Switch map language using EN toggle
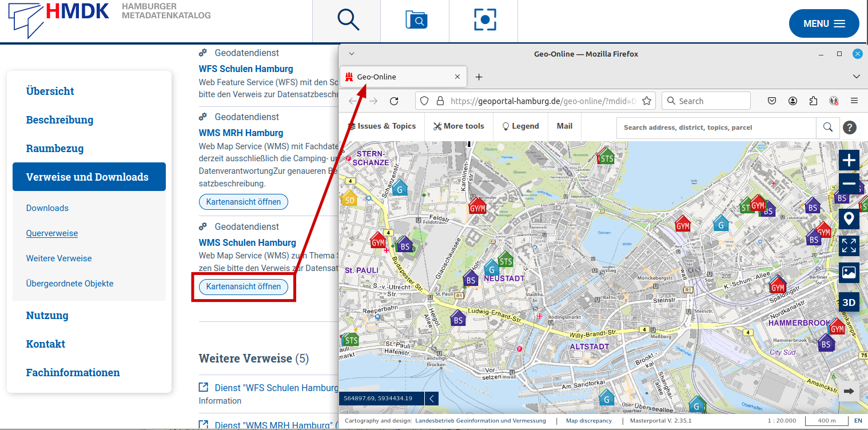Image resolution: width=868 pixels, height=430 pixels. tap(858, 421)
